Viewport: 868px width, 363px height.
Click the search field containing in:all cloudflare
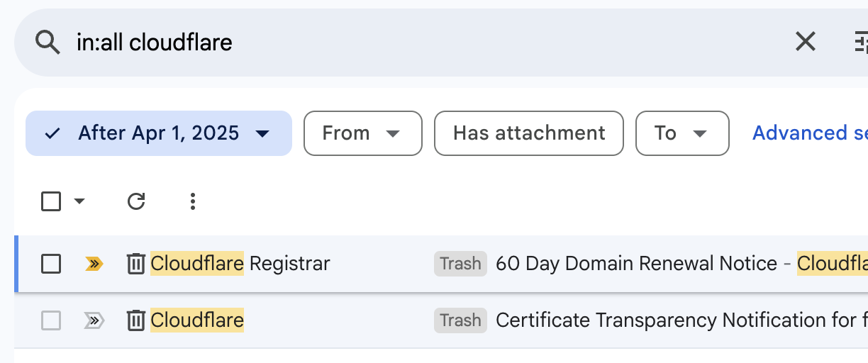[425, 43]
